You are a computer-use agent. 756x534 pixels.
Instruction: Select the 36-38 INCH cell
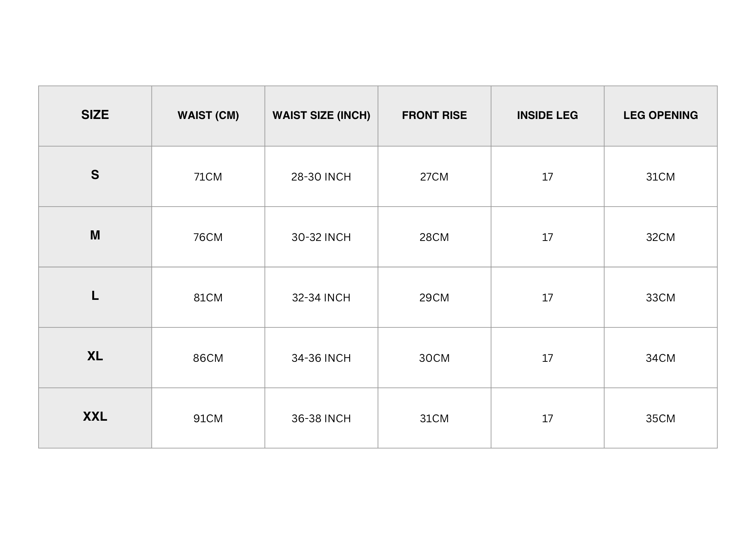click(321, 418)
